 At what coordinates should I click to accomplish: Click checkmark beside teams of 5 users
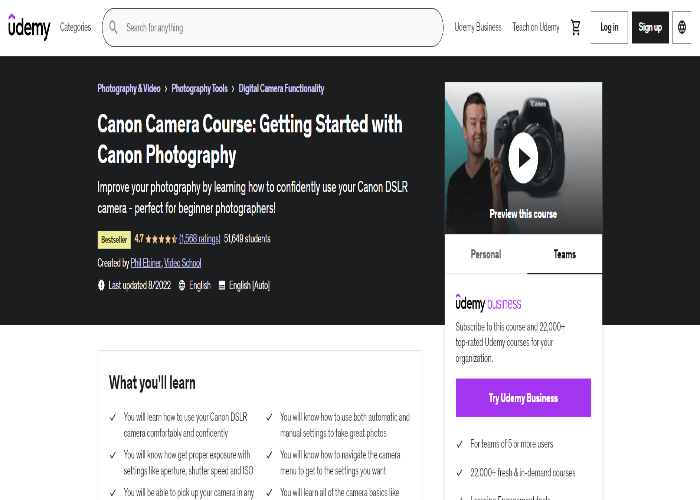point(460,444)
